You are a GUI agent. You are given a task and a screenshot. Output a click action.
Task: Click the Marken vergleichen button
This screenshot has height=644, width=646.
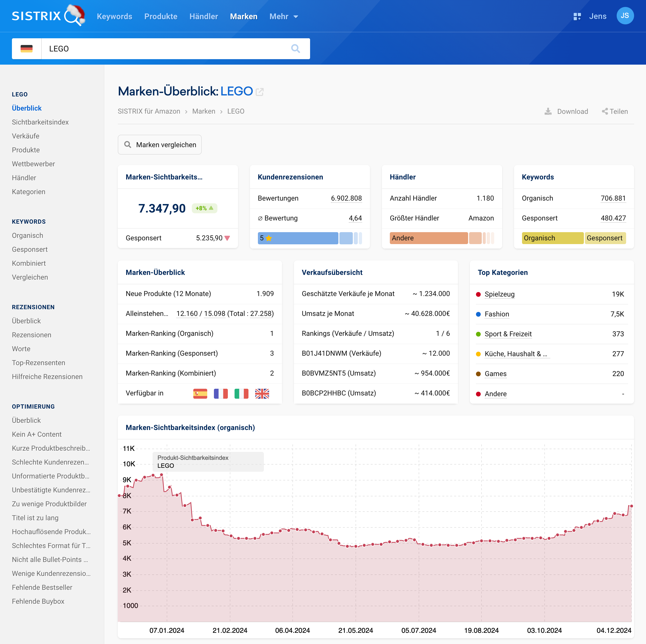pyautogui.click(x=160, y=145)
